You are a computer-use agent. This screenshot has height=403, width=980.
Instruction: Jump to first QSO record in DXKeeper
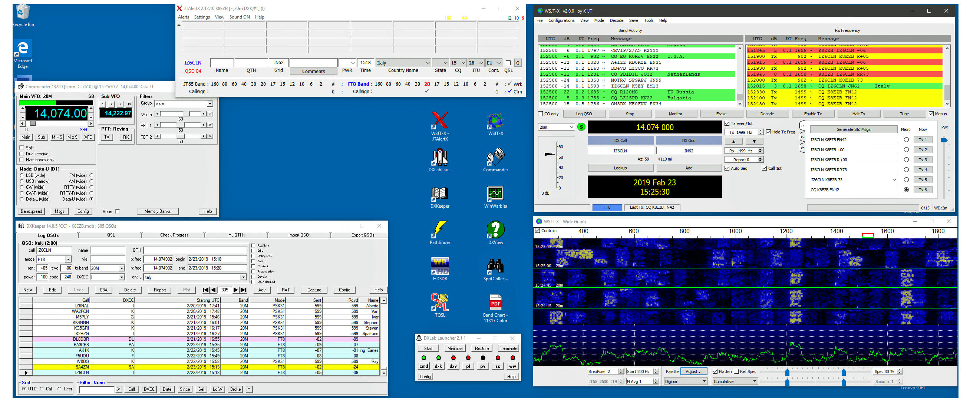[x=205, y=290]
